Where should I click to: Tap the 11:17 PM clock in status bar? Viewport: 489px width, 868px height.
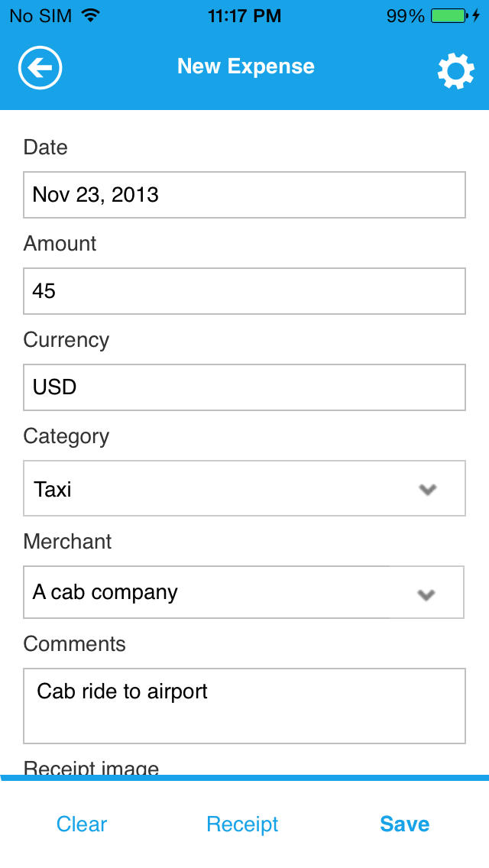(x=244, y=15)
